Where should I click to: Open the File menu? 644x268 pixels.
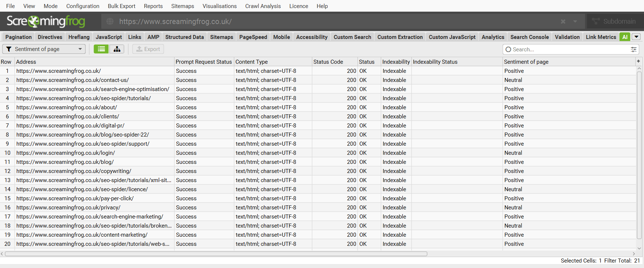pos(11,6)
